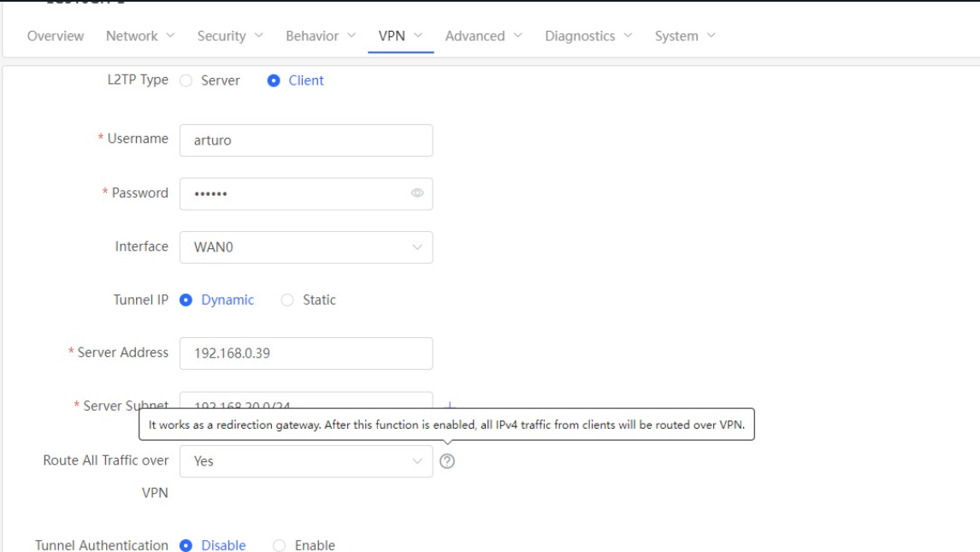The image size is (980, 552).
Task: Click the help question mark icon
Action: coord(447,461)
